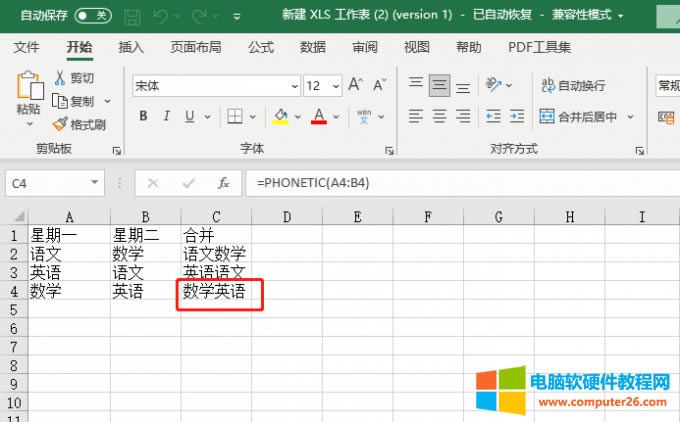Select row 5 header
The width and height of the screenshot is (680, 422).
click(14, 310)
